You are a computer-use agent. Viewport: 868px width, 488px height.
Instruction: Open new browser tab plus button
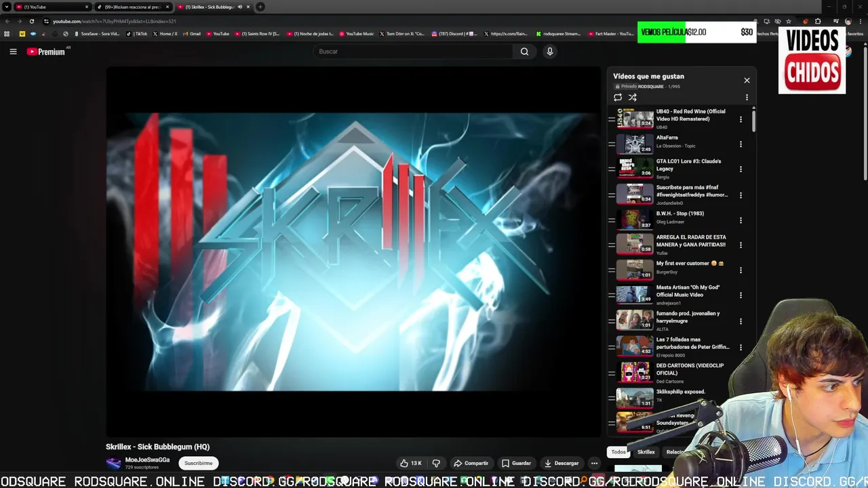click(260, 7)
